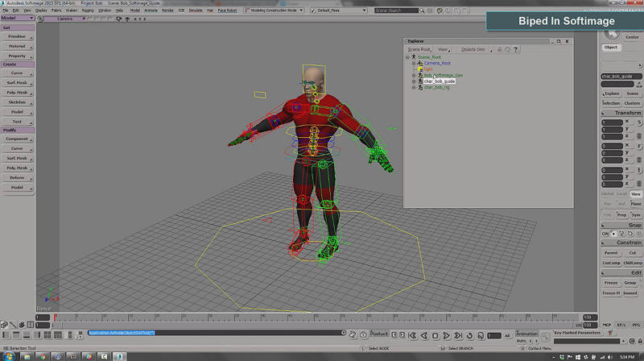Image resolution: width=644 pixels, height=361 pixels.
Task: Switch to the MCP panel tab
Action: tap(607, 326)
